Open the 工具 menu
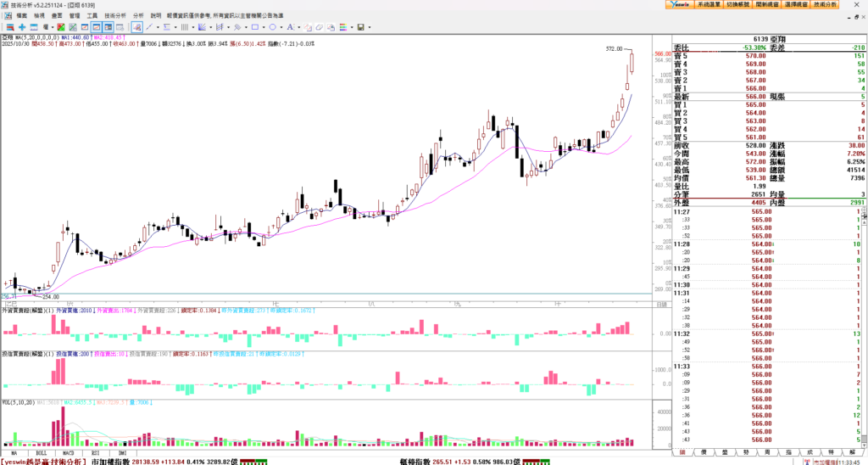868x465 pixels. [92, 16]
